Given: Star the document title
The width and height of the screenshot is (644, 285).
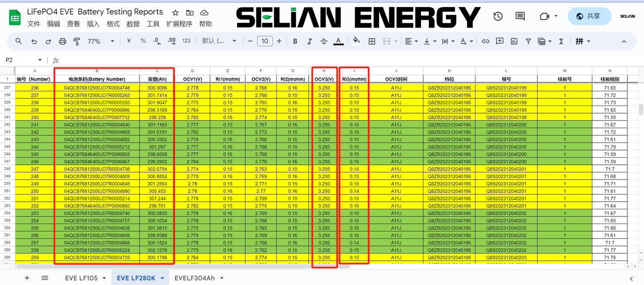Looking at the screenshot, I should [176, 13].
